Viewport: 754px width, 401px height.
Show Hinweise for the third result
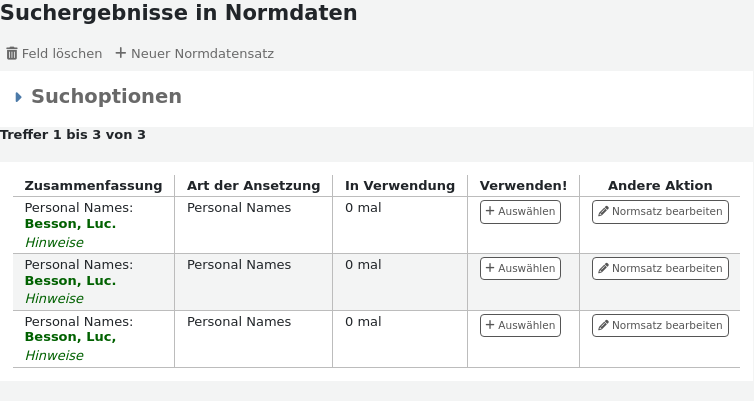[54, 356]
